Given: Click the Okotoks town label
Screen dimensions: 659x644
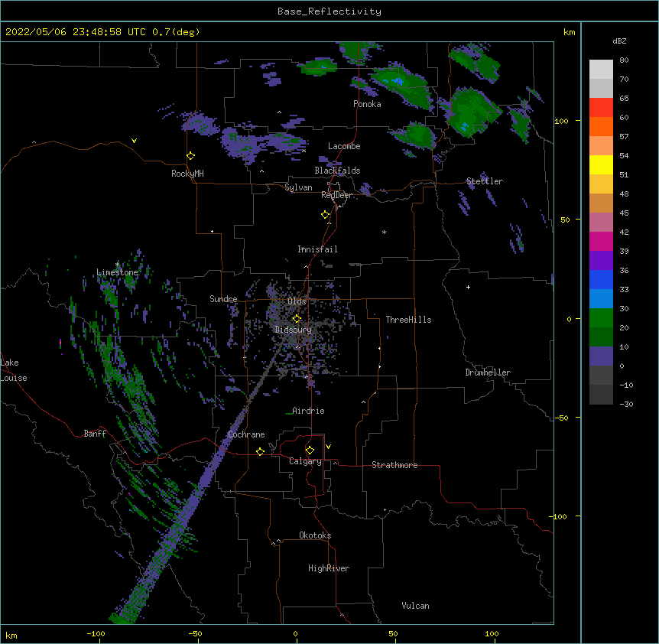Looking at the screenshot, I should tap(315, 535).
